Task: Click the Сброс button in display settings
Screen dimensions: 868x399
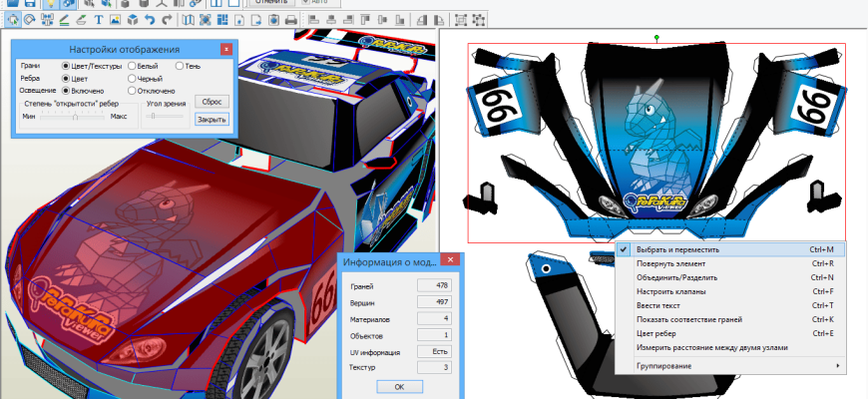Action: 212,102
